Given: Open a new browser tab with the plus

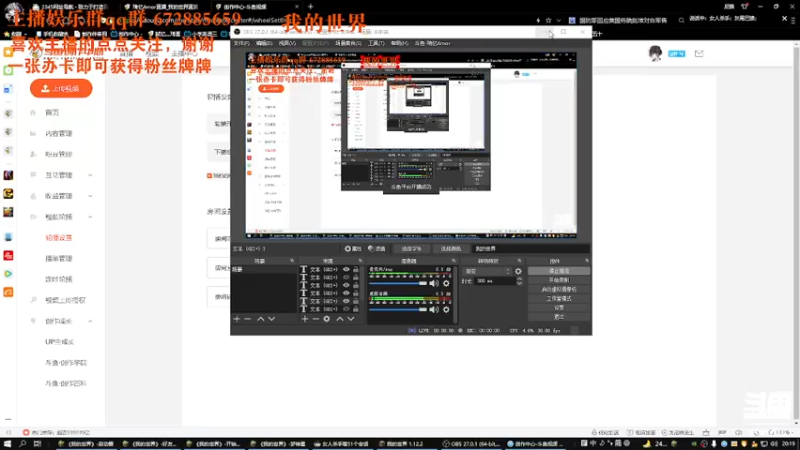Looking at the screenshot, I should click(x=310, y=7).
